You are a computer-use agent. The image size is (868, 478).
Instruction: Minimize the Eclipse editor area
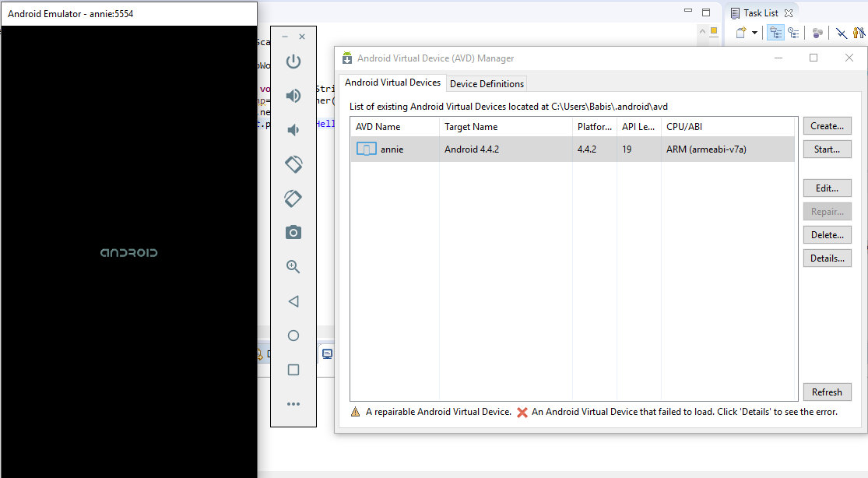coord(688,11)
